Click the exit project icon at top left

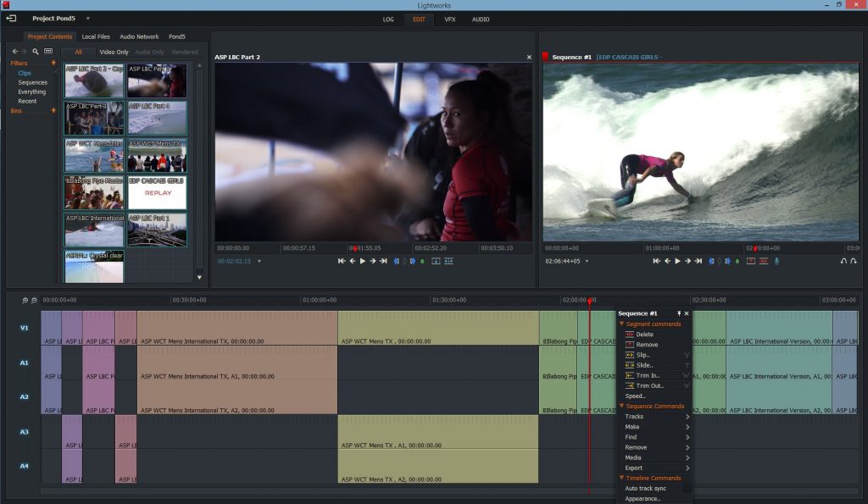click(11, 18)
